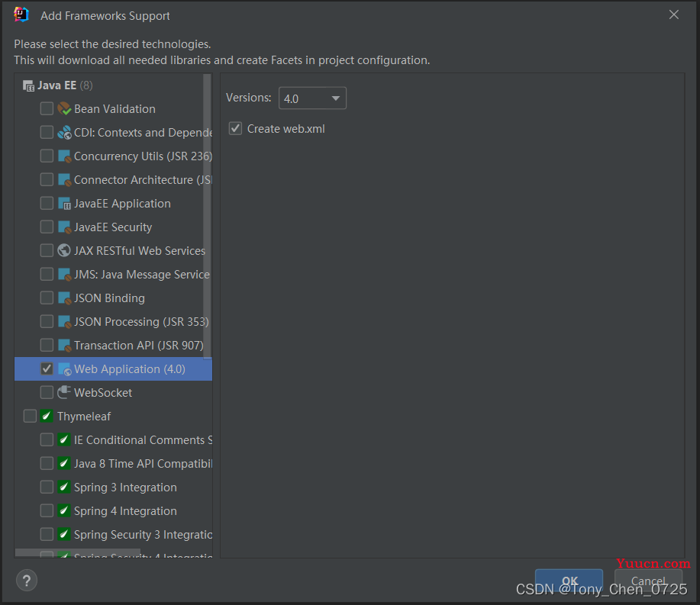Click the JavaEE Security icon

coord(64,227)
